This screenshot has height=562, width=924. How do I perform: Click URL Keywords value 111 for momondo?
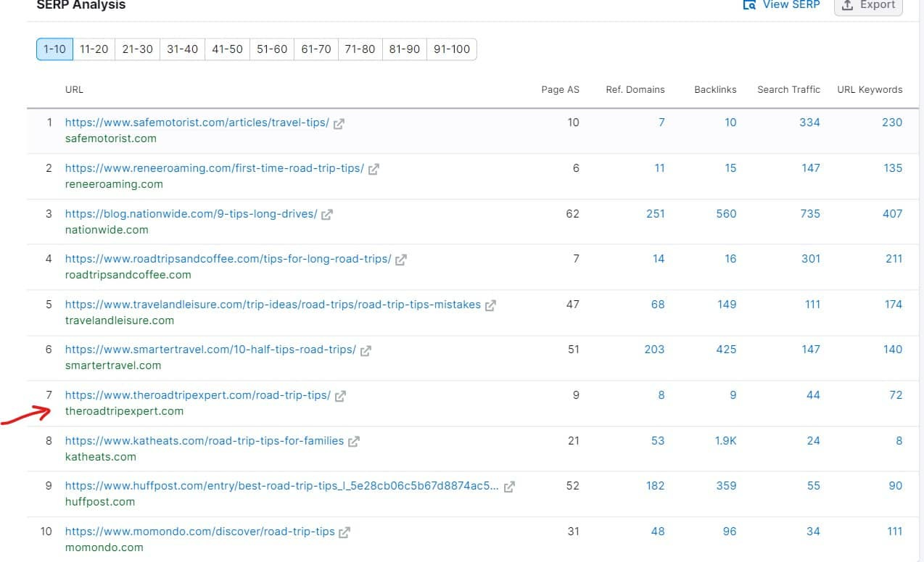[x=894, y=532]
